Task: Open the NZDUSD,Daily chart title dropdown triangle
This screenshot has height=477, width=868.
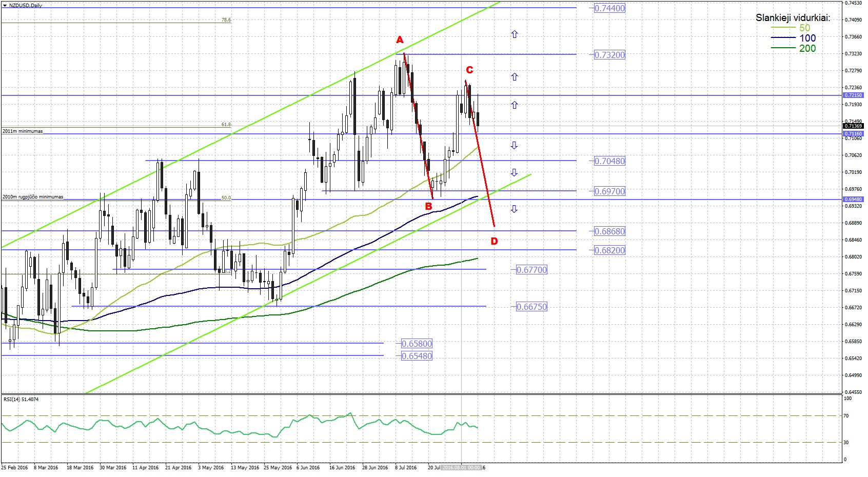Action: click(5, 5)
